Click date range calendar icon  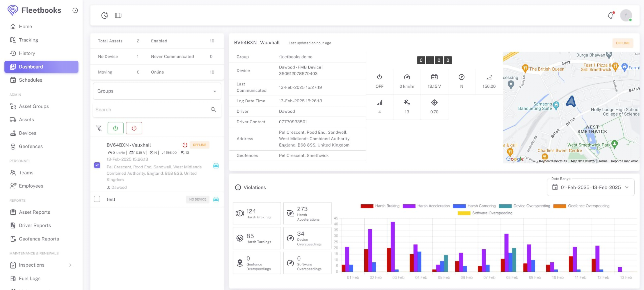pos(555,187)
